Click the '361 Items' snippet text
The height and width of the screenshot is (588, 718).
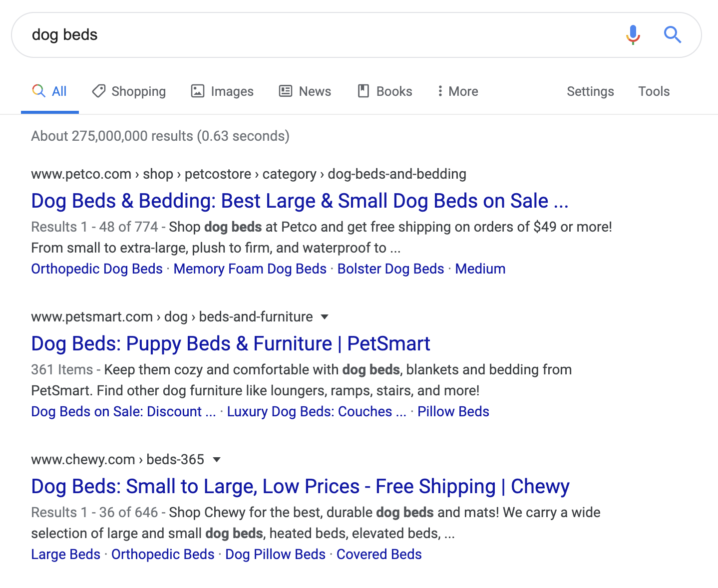coord(62,369)
